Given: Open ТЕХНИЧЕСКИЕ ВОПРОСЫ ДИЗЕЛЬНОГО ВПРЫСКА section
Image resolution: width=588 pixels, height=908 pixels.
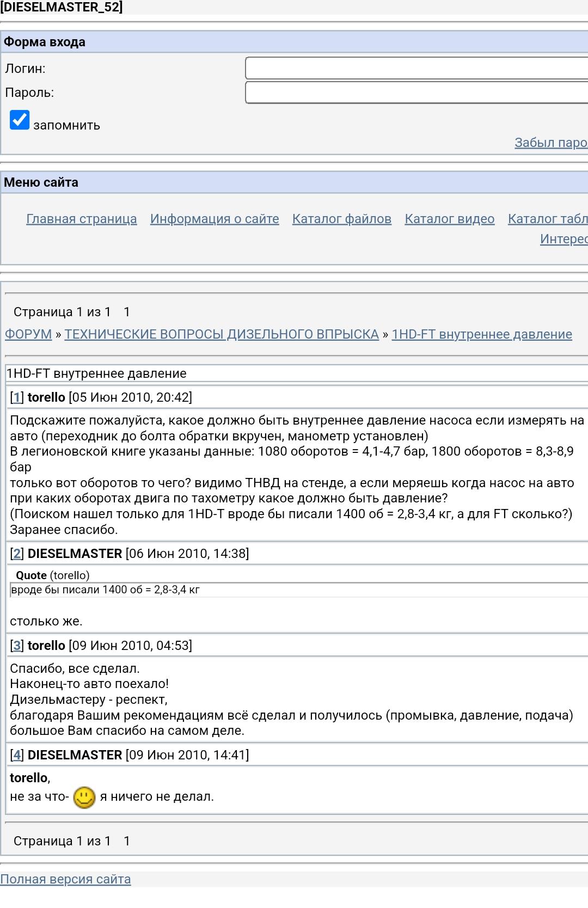Looking at the screenshot, I should (222, 334).
